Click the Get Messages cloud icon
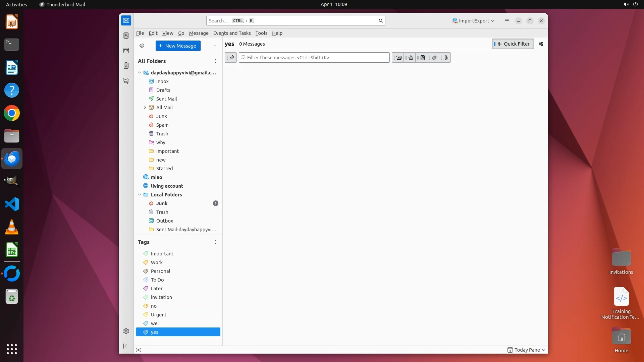 pos(142,46)
